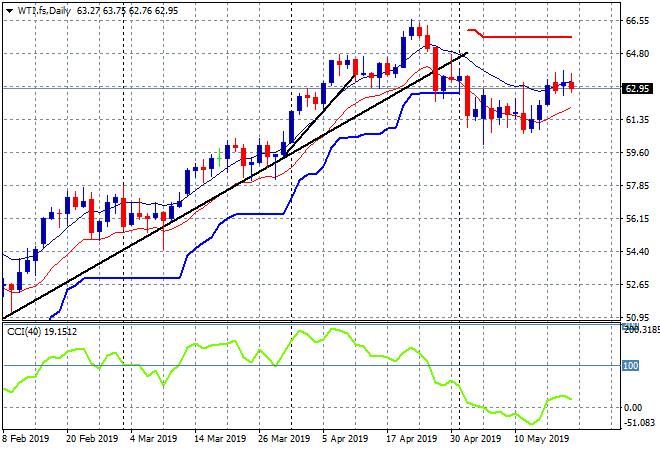Click the 4 Mar 2019 date label
The width and height of the screenshot is (660, 450).
click(x=153, y=439)
